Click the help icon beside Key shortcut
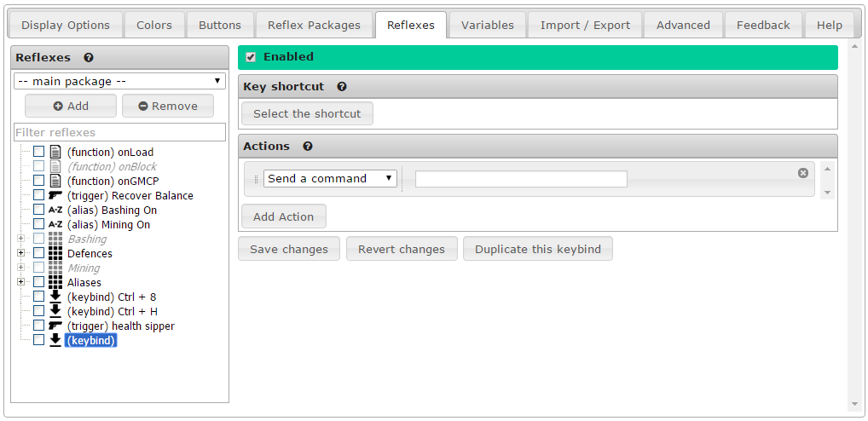Viewport: 868px width, 421px height. (342, 87)
